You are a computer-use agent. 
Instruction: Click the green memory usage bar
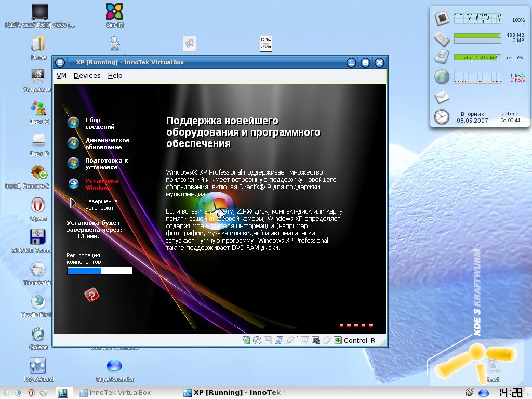(478, 35)
